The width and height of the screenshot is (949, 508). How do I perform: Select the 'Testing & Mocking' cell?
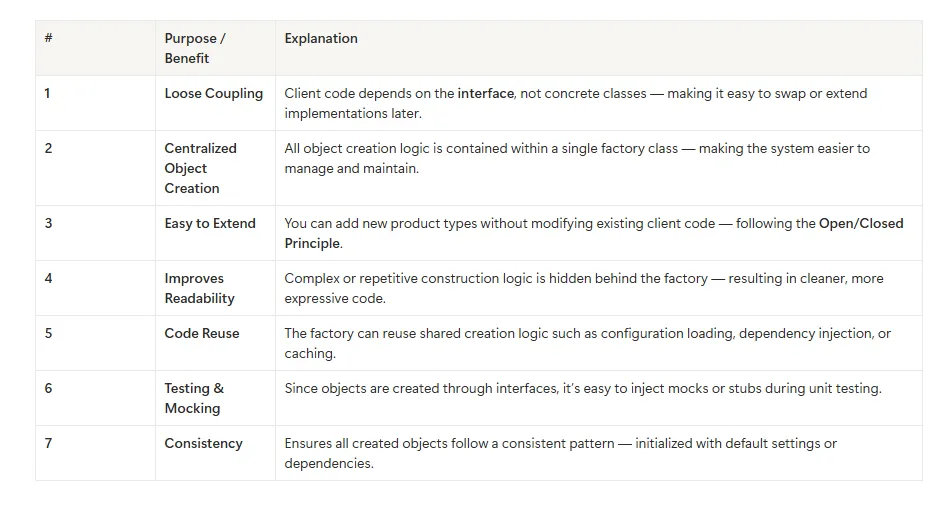pyautogui.click(x=215, y=398)
